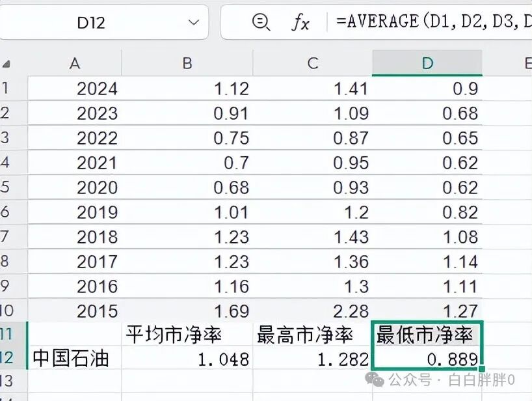The height and width of the screenshot is (401, 532).
Task: Select cell B6 value 1.01
Action: [187, 212]
